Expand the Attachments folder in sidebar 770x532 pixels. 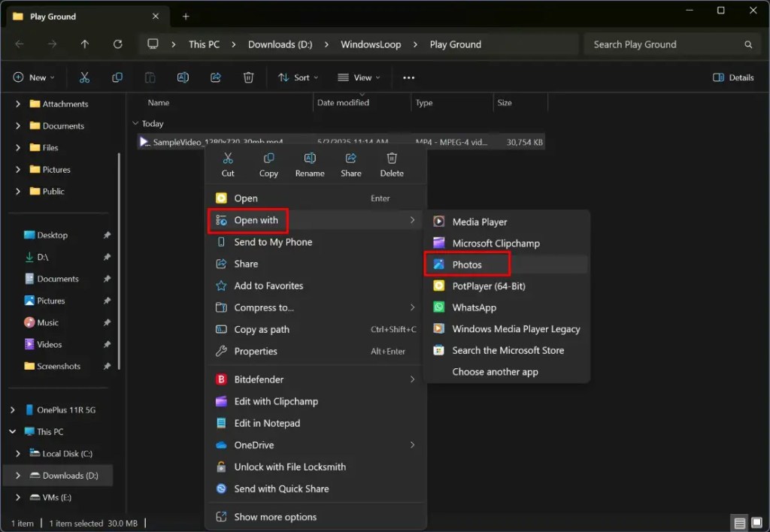point(18,104)
